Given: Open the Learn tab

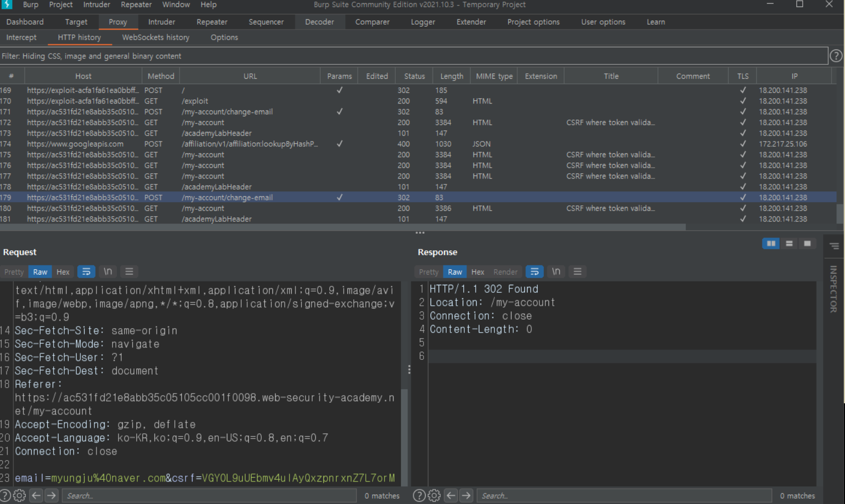Looking at the screenshot, I should pyautogui.click(x=656, y=22).
